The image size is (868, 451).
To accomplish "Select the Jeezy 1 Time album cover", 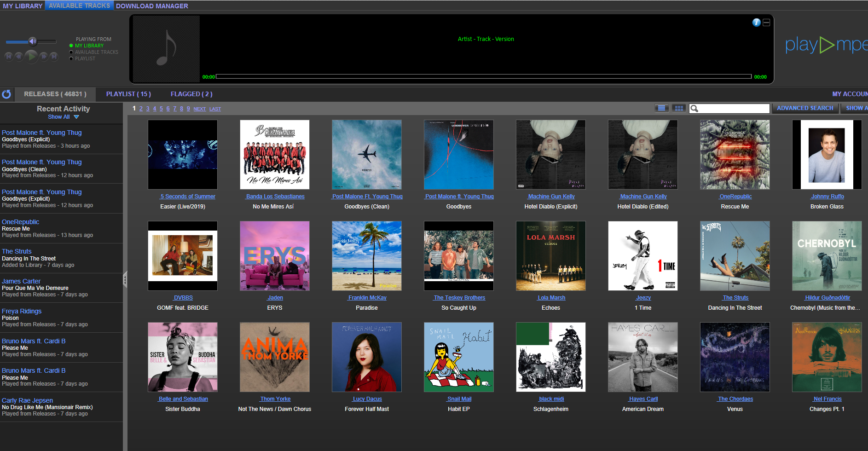I will (x=643, y=256).
